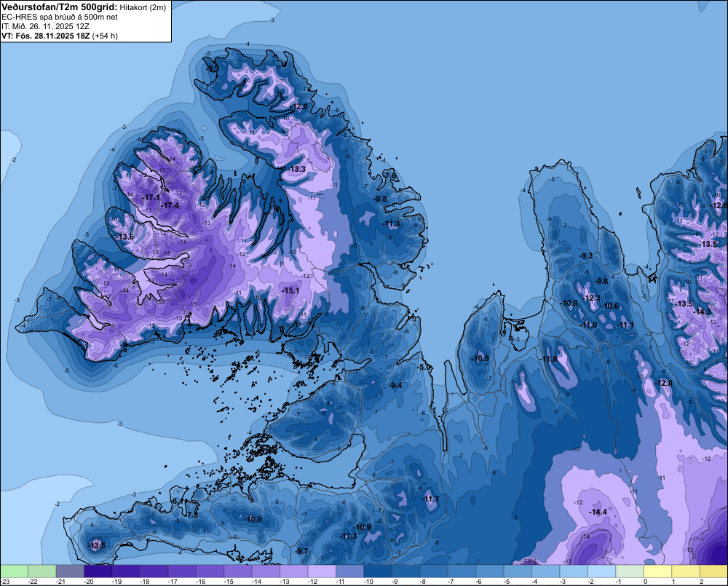This screenshot has height=586, width=728.
Task: Click the -7.8 temperature value on the map
Action: pos(191,515)
